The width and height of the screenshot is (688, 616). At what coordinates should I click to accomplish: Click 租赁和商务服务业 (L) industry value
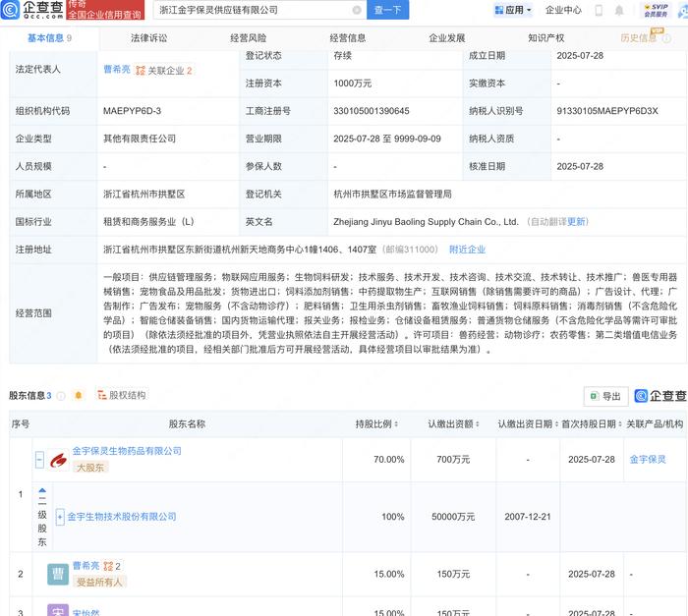(x=148, y=222)
